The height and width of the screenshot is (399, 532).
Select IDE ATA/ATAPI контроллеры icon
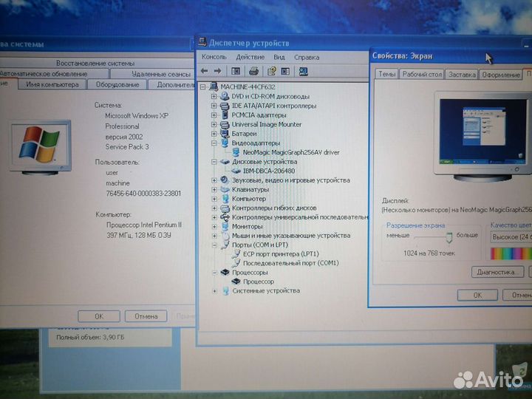tap(225, 106)
